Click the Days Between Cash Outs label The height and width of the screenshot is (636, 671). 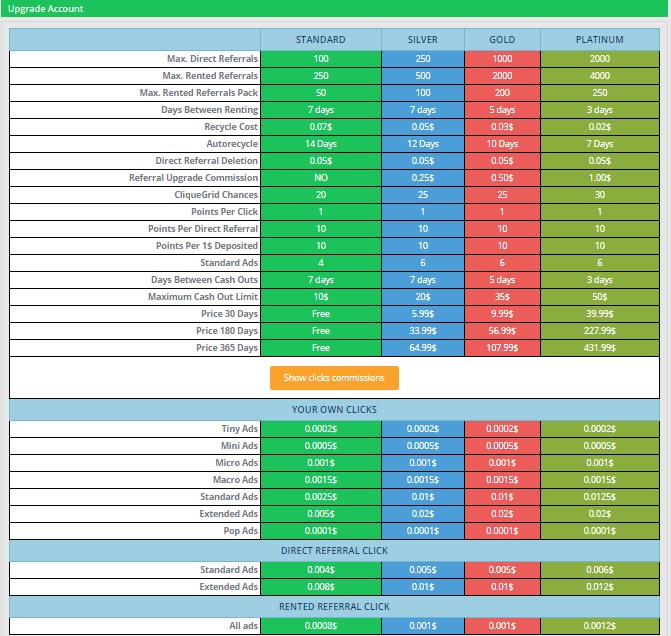204,280
